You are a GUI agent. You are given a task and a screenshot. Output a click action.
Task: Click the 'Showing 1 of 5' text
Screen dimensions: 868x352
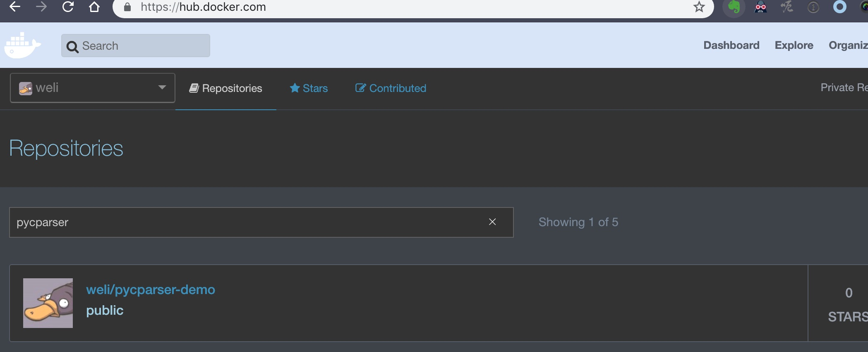pos(578,222)
